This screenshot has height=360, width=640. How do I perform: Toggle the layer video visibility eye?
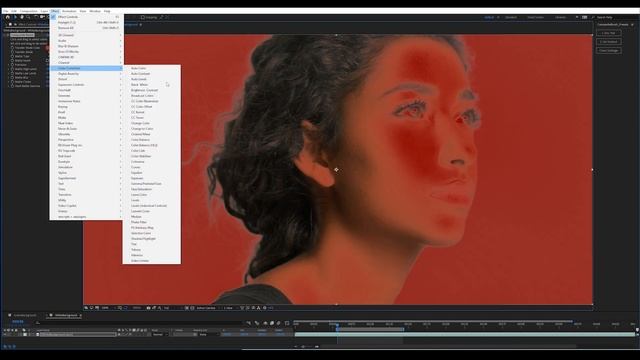point(5,334)
